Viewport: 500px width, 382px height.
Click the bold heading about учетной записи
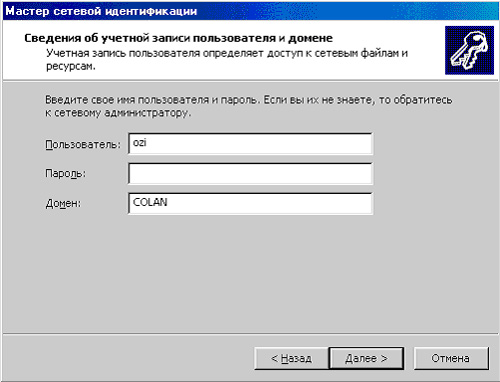[x=178, y=38]
